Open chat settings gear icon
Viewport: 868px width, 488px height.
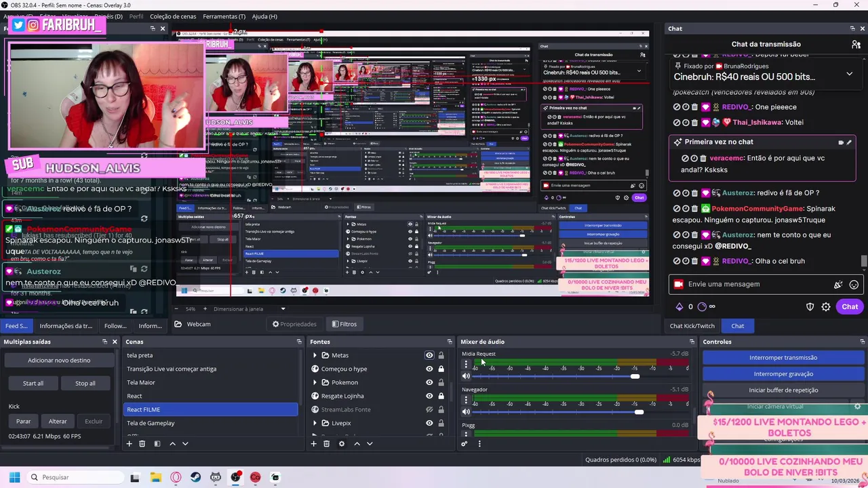(826, 307)
